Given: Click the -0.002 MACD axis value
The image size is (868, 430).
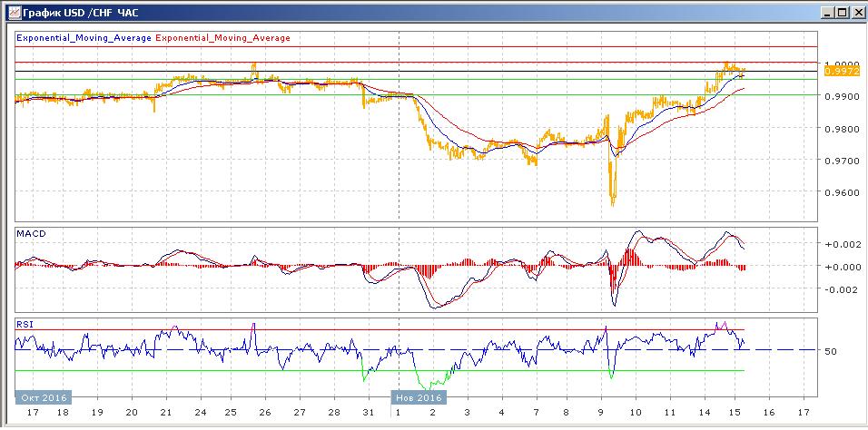Looking at the screenshot, I should (x=843, y=289).
